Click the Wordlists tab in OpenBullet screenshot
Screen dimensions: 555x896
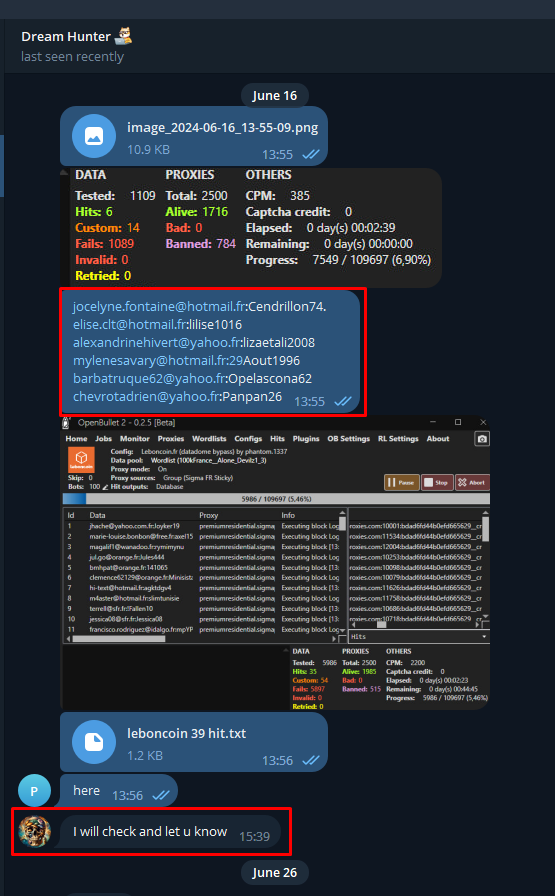point(209,439)
